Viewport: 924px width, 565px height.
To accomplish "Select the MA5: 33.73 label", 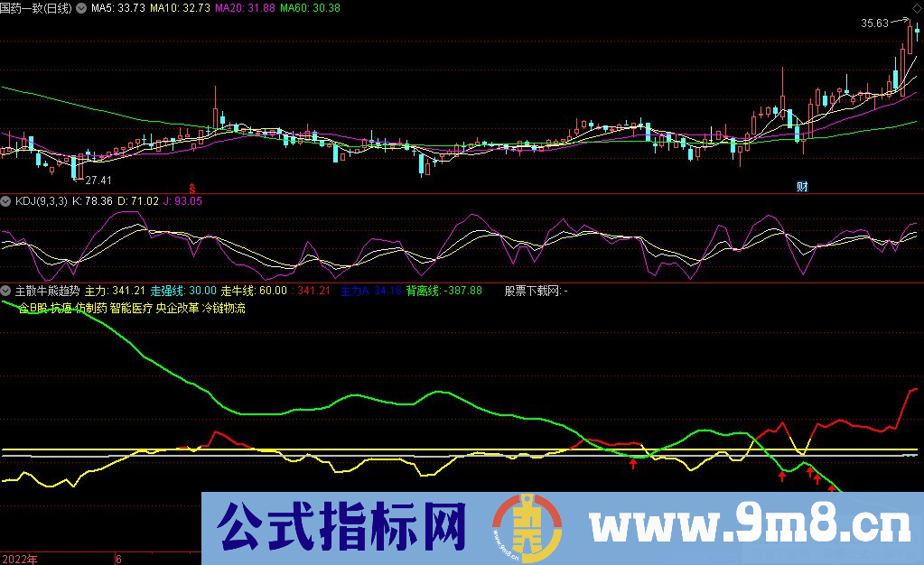I will [x=117, y=8].
